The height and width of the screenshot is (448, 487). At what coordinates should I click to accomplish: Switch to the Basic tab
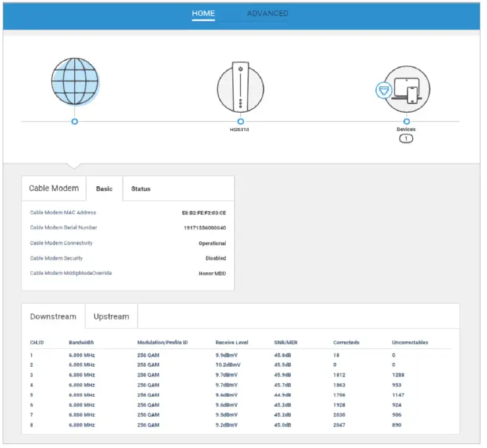point(104,189)
